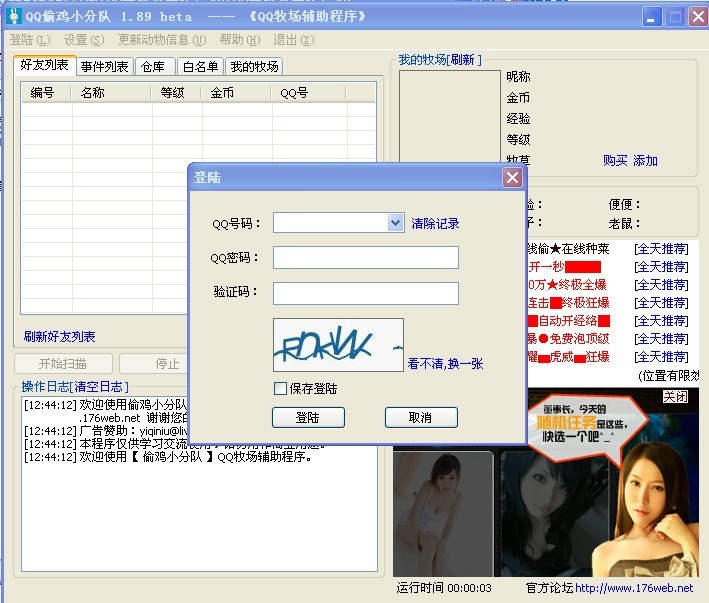Click the 取消 button in the dialog

click(x=421, y=418)
